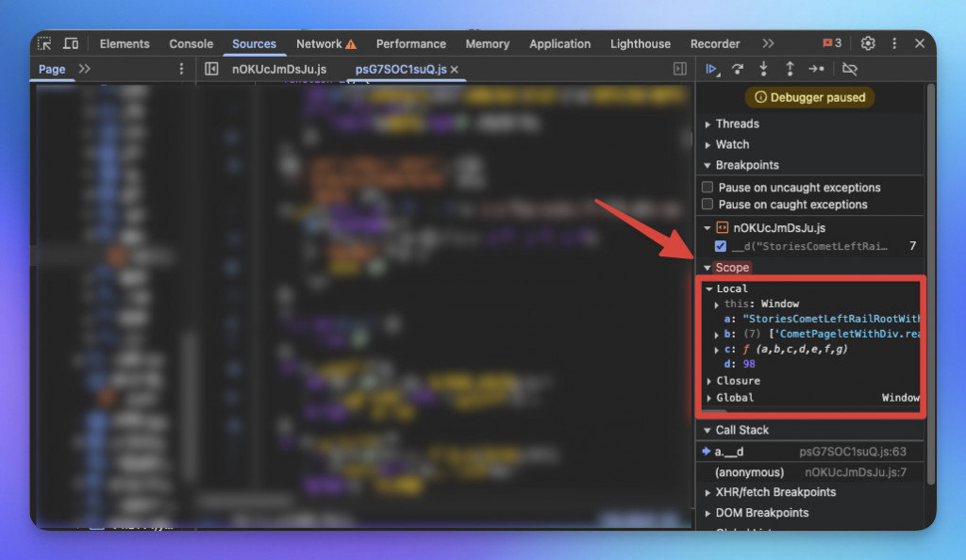Open nOKUcJmDsJu.js:7 source location
966x560 pixels.
[x=856, y=472]
